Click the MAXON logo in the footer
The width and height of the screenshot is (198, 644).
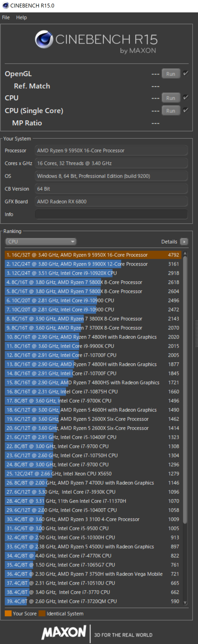pos(64,632)
